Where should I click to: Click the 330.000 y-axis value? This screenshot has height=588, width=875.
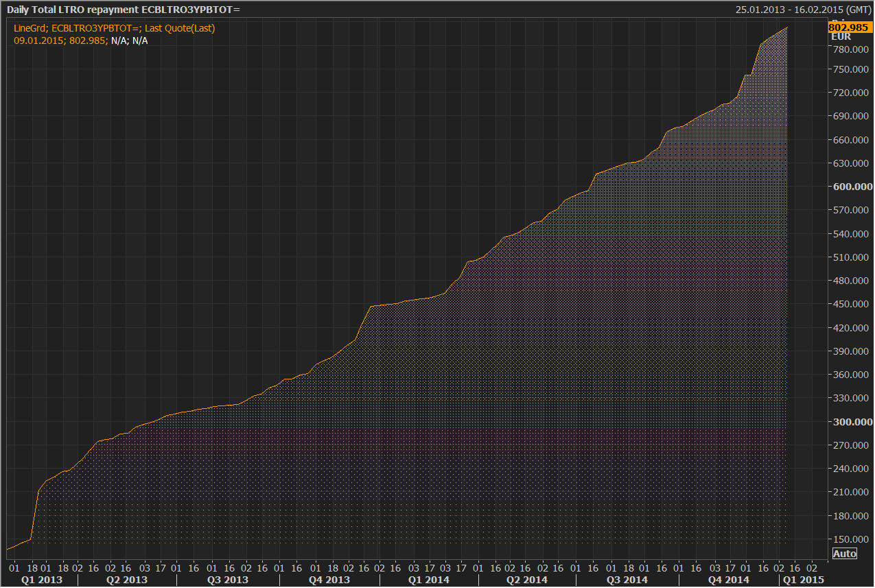click(x=850, y=398)
